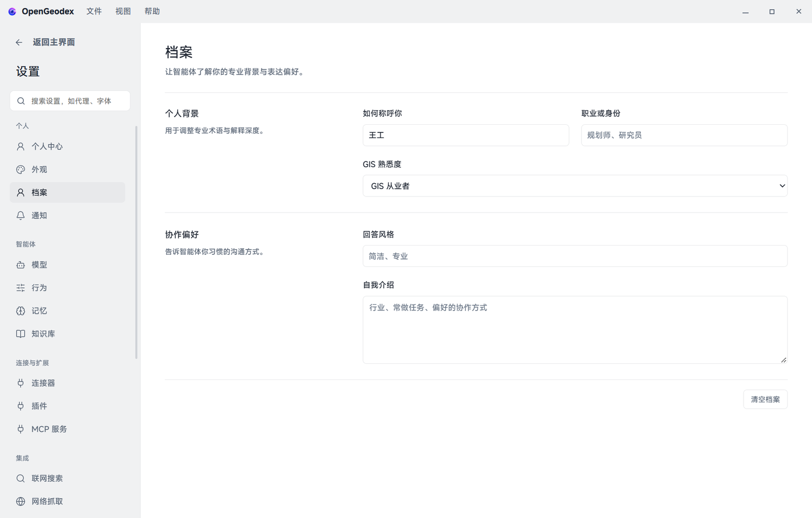Open 行为 settings
Image resolution: width=812 pixels, height=518 pixels.
[x=67, y=288]
